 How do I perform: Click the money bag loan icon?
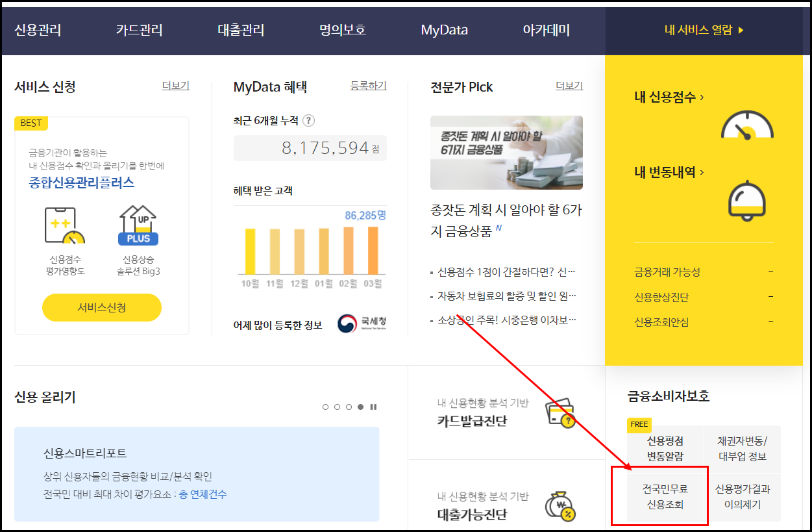pos(560,506)
